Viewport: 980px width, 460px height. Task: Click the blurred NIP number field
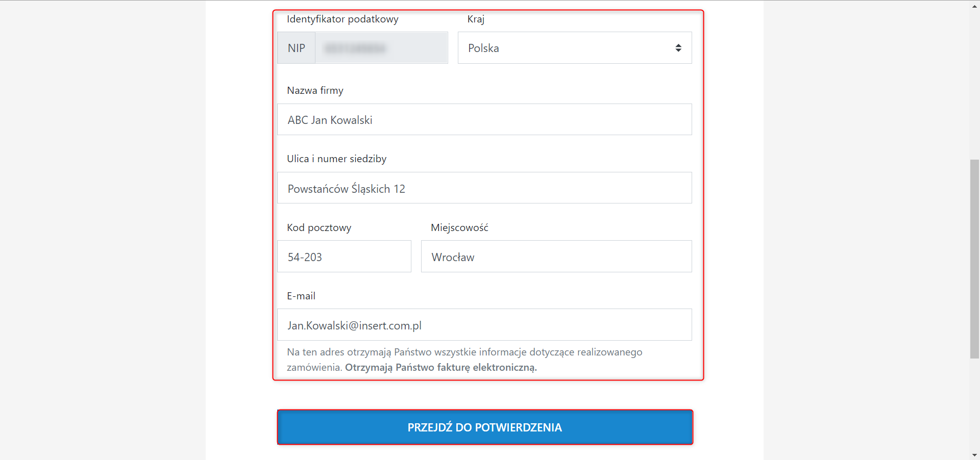381,48
